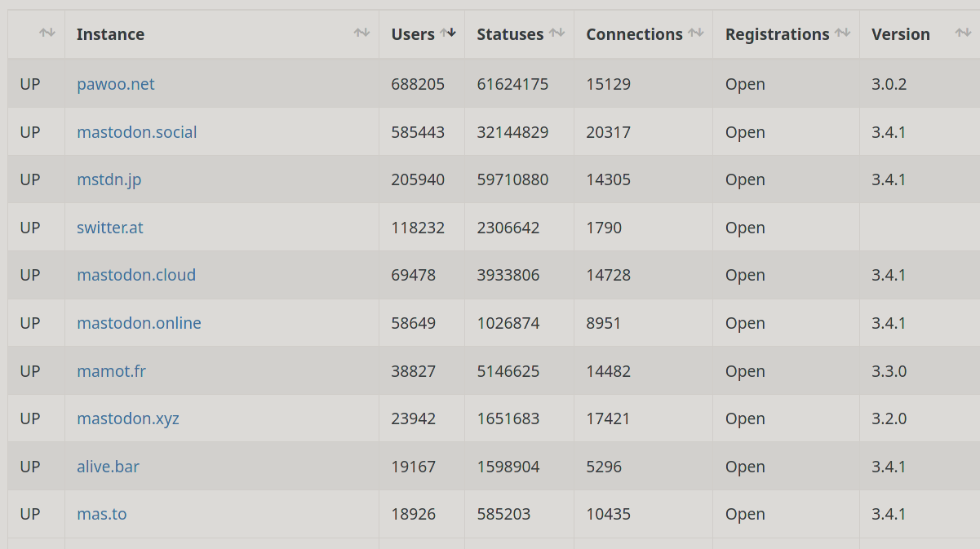Select version 3.3.0 for mamot.fr
This screenshot has height=549, width=980.
pos(889,371)
